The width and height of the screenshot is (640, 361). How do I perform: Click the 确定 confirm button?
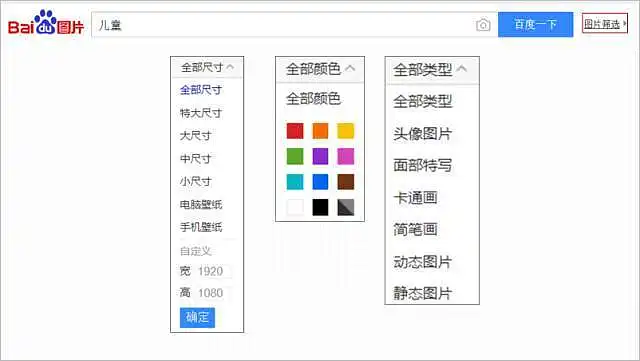(197, 317)
